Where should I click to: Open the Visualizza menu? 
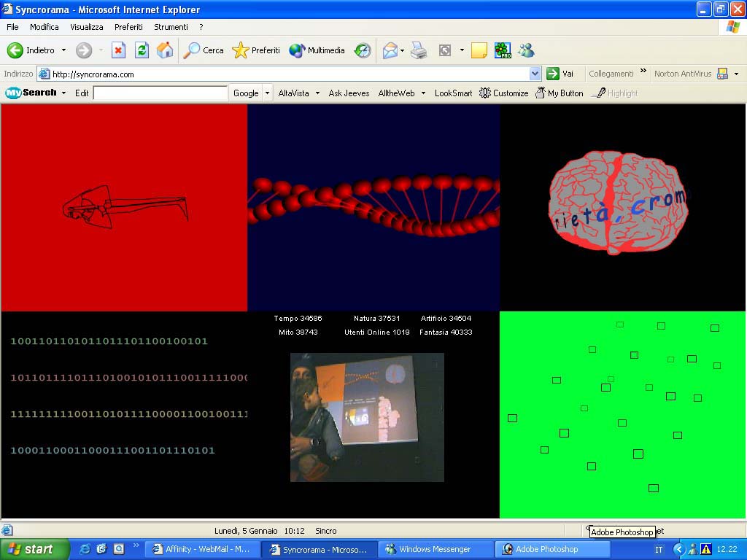pos(87,27)
